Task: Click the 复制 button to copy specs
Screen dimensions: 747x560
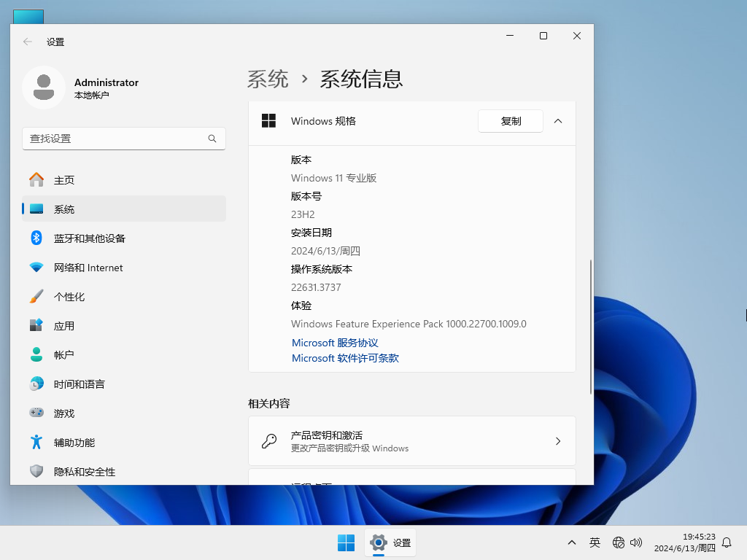Action: (510, 121)
